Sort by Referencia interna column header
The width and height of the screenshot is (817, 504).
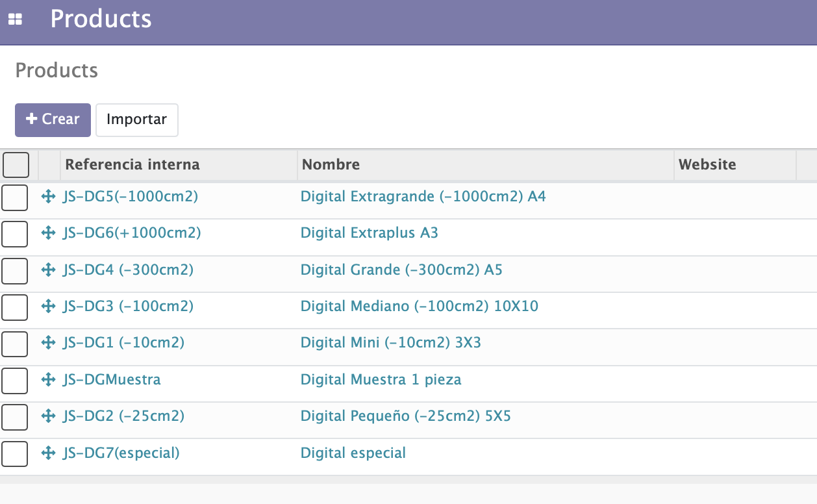coord(132,164)
